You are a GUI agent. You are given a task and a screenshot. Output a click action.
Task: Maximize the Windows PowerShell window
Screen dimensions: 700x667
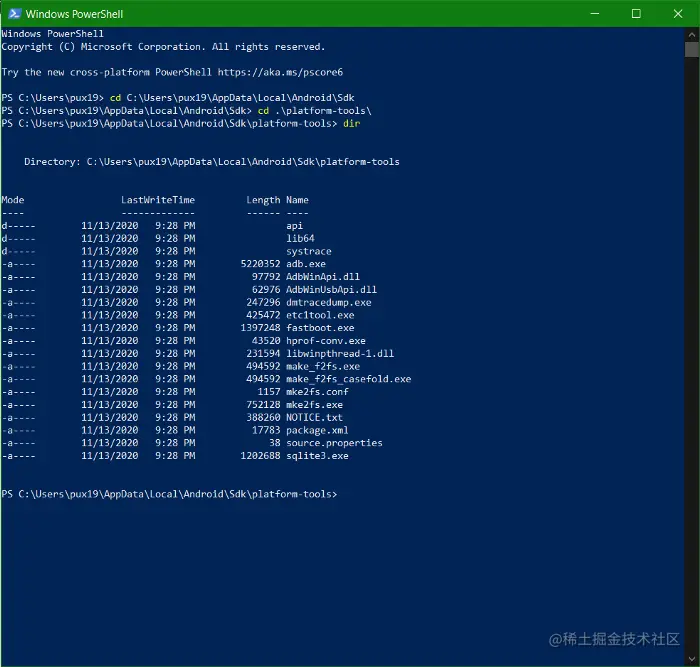coord(636,14)
